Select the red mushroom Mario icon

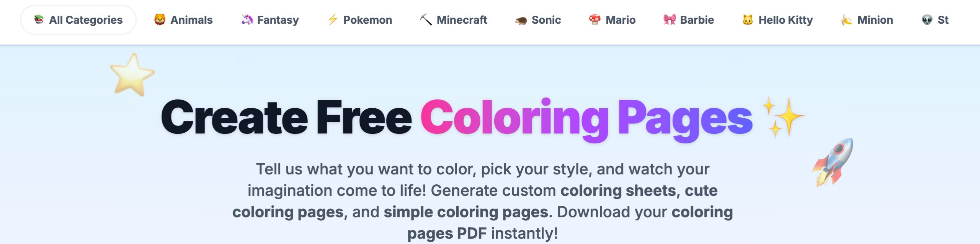coord(595,20)
